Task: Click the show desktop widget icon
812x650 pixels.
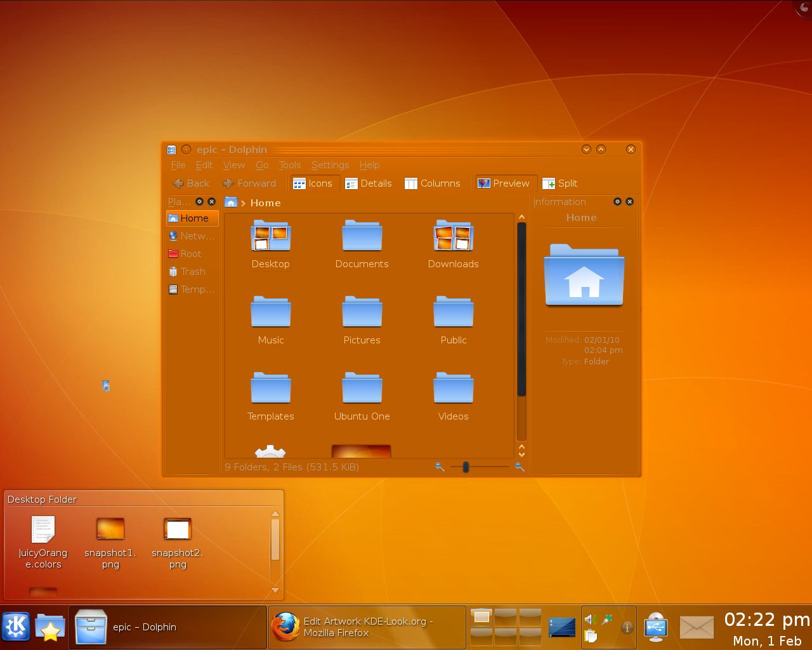Action: [x=562, y=627]
